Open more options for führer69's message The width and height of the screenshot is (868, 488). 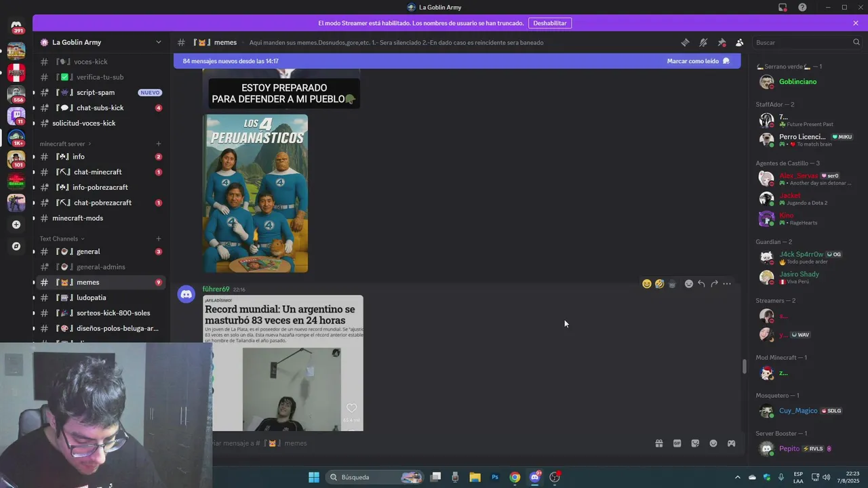tap(727, 284)
